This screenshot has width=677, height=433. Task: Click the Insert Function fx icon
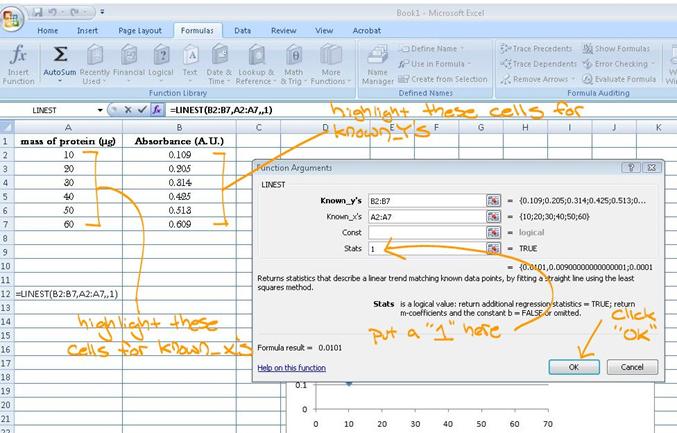18,55
